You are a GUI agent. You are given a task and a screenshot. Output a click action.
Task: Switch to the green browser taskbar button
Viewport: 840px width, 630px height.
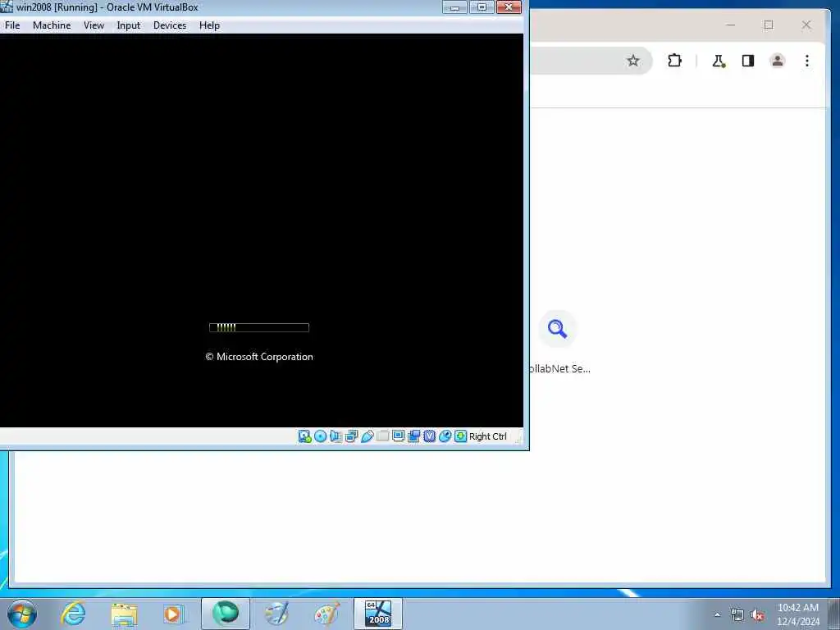coord(226,614)
